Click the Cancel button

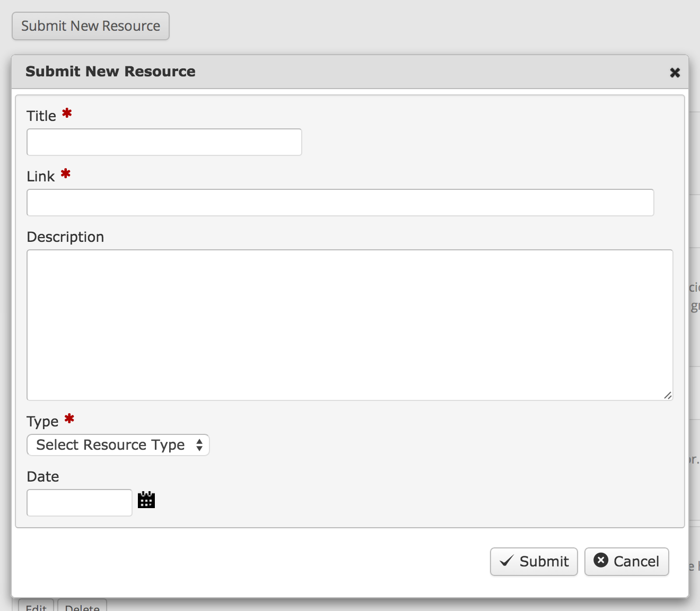click(627, 562)
